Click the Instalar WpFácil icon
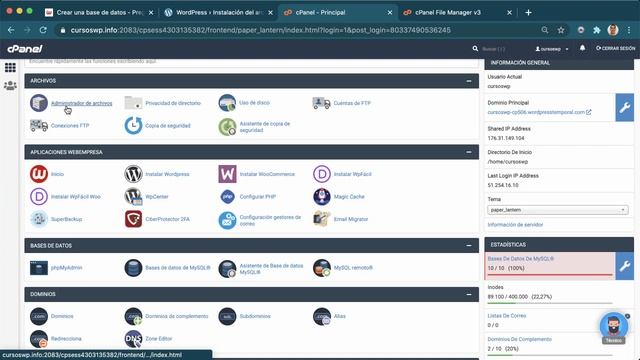 (322, 174)
